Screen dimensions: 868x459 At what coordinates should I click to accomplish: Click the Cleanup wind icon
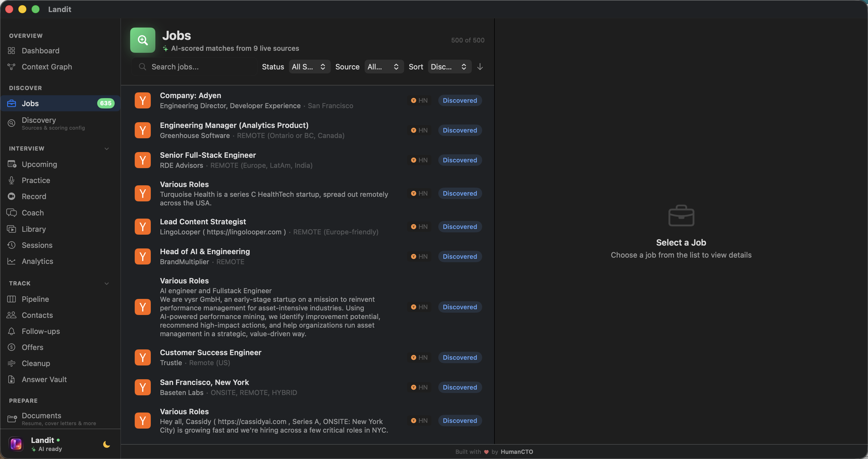(x=11, y=363)
